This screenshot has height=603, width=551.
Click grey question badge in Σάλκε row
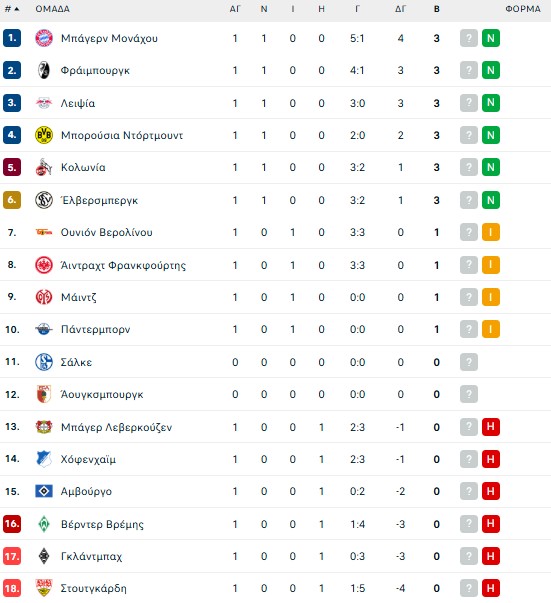coord(469,362)
